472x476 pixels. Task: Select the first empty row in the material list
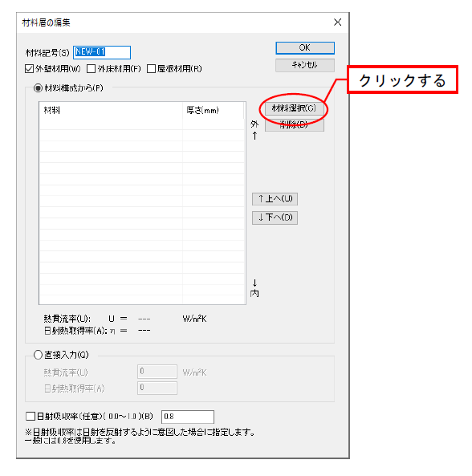coord(142,124)
